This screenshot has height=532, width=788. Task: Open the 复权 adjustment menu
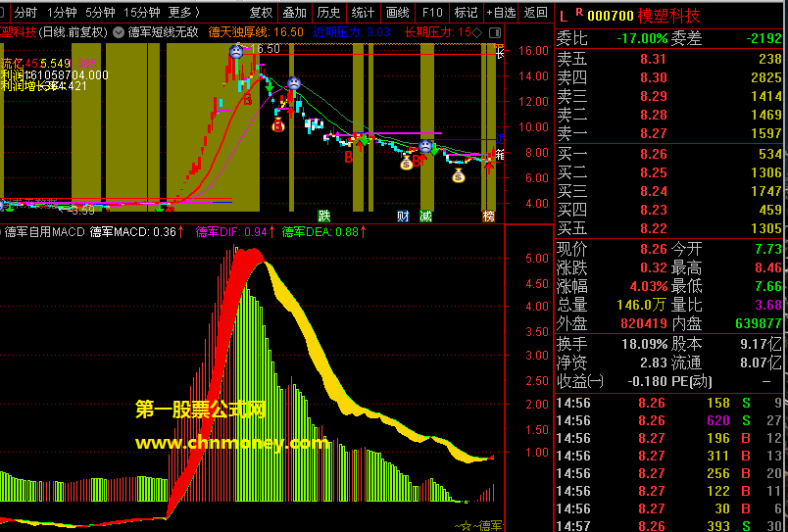pyautogui.click(x=261, y=12)
